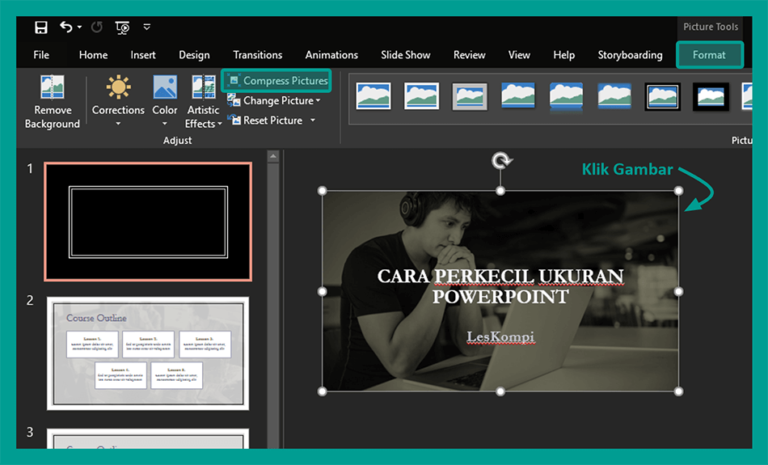Expand the Change Picture dropdown arrow

coord(318,100)
